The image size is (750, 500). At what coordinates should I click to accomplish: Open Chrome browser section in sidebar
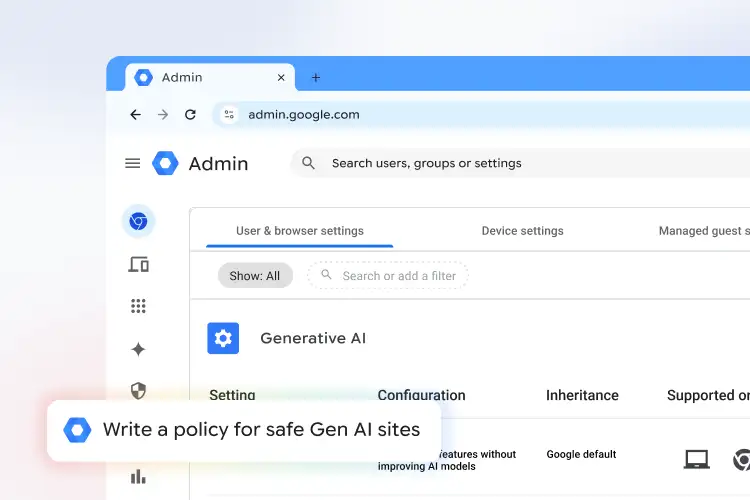click(138, 221)
